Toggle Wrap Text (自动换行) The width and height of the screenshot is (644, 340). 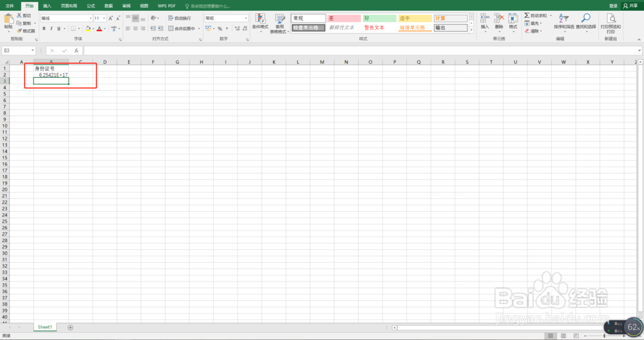pyautogui.click(x=180, y=18)
